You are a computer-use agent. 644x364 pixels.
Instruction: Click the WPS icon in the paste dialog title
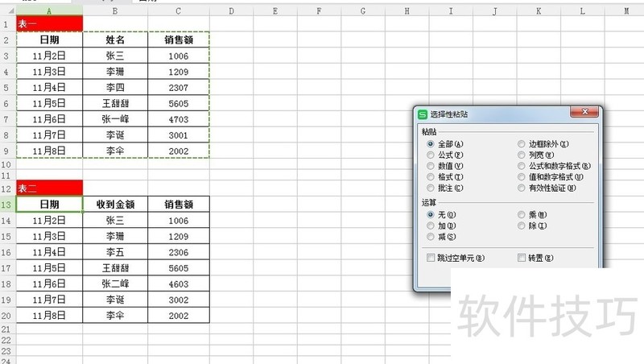[423, 114]
